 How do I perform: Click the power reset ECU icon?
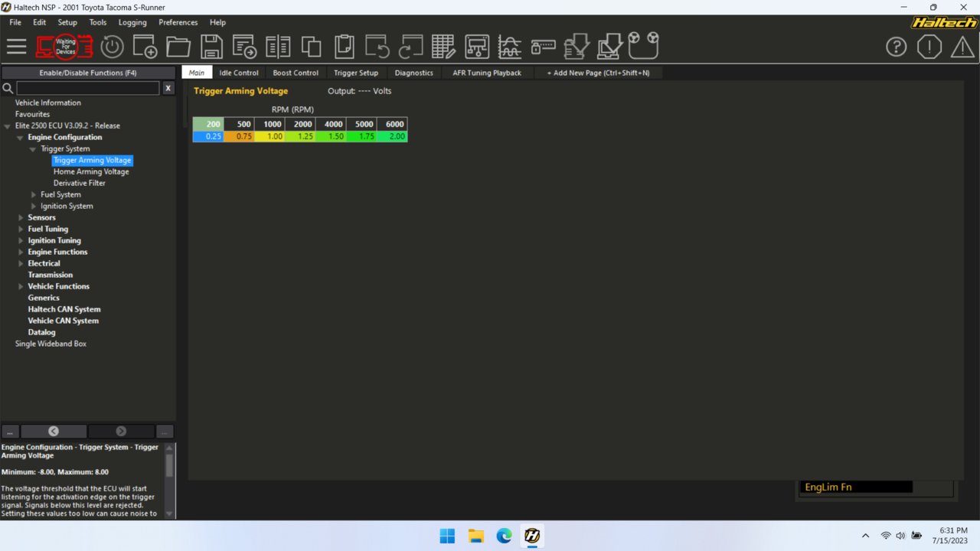click(112, 47)
